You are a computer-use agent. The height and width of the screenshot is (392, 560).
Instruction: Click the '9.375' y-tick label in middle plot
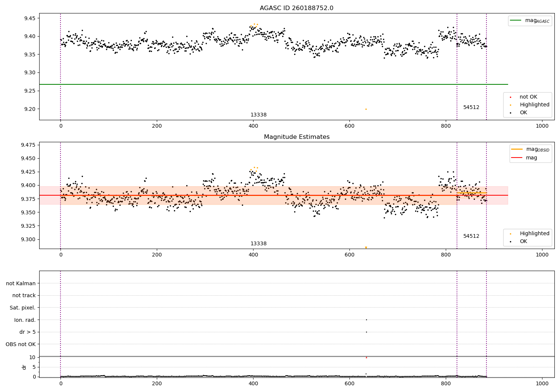pyautogui.click(x=28, y=199)
